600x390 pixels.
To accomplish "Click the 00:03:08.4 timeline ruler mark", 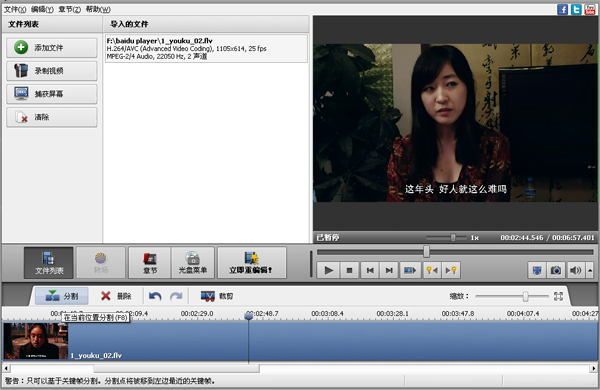I will click(327, 313).
